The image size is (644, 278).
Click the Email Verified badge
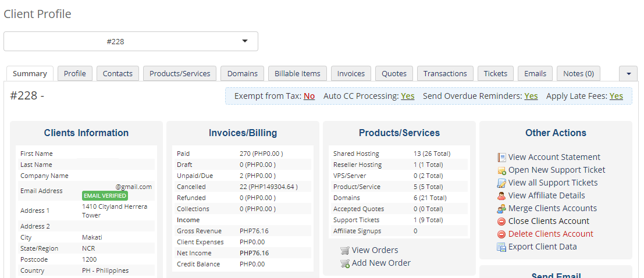tap(105, 196)
